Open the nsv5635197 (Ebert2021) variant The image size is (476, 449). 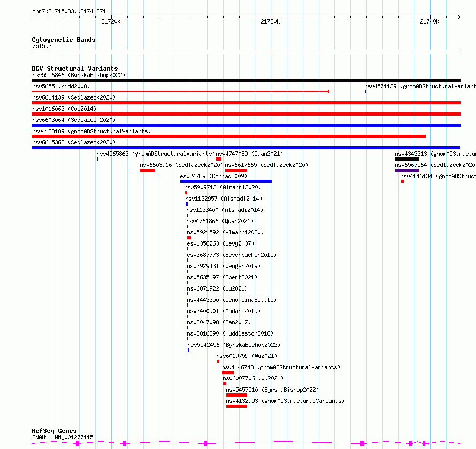222,277
